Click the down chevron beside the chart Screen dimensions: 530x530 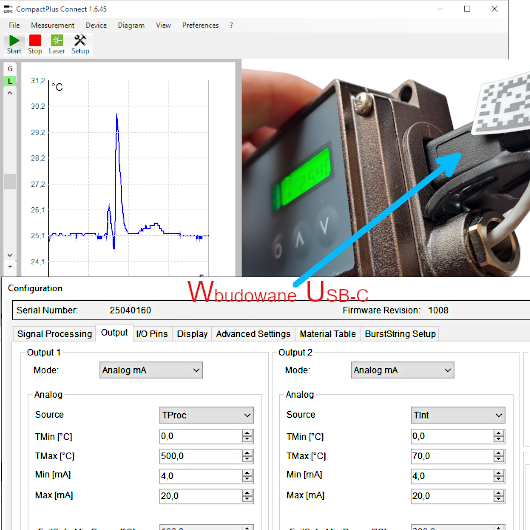(10, 255)
